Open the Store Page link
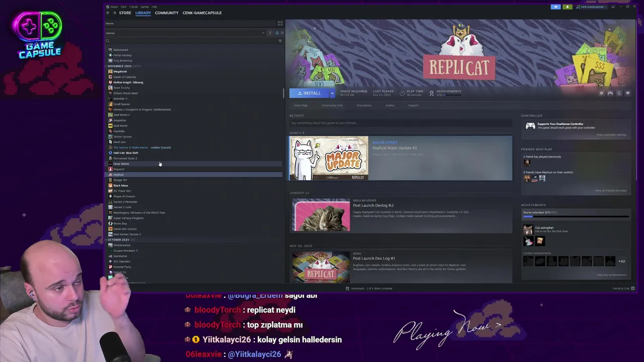The image size is (644, 362). click(x=301, y=106)
